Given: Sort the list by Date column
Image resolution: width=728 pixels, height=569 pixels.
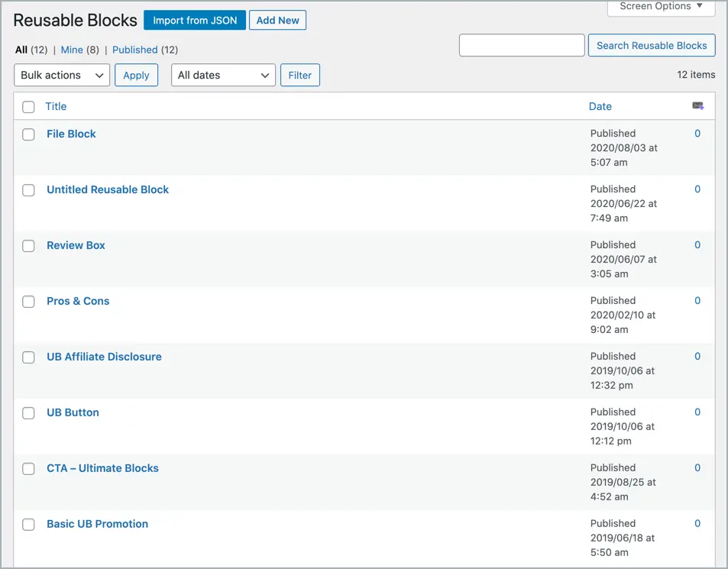Looking at the screenshot, I should click(x=600, y=106).
